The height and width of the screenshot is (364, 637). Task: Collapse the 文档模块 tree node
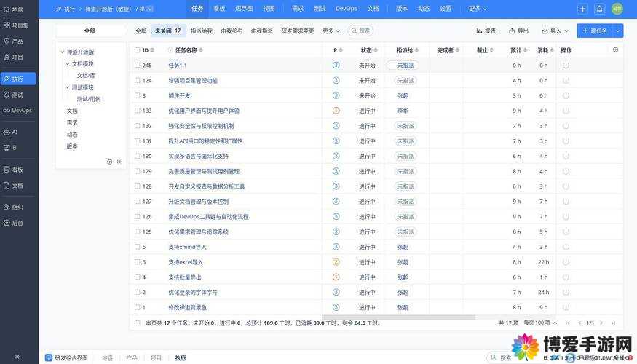click(x=68, y=64)
